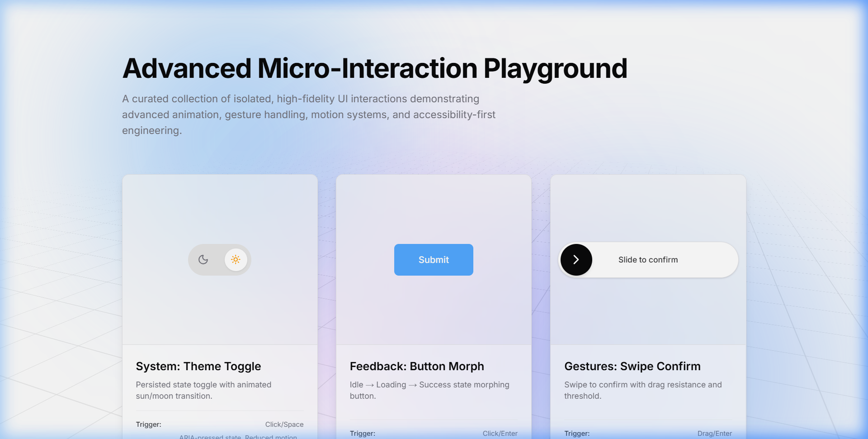Viewport: 868px width, 439px height.
Task: Click the blue Submit button
Action: (x=434, y=260)
